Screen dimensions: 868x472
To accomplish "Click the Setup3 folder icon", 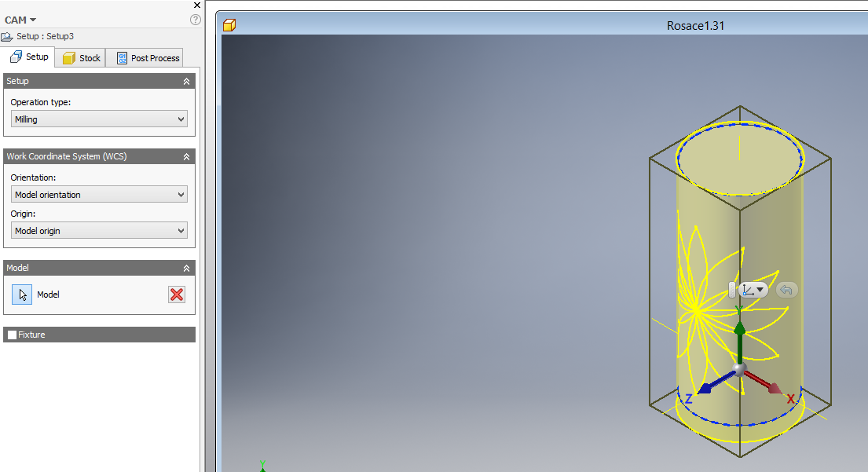I will (x=8, y=36).
